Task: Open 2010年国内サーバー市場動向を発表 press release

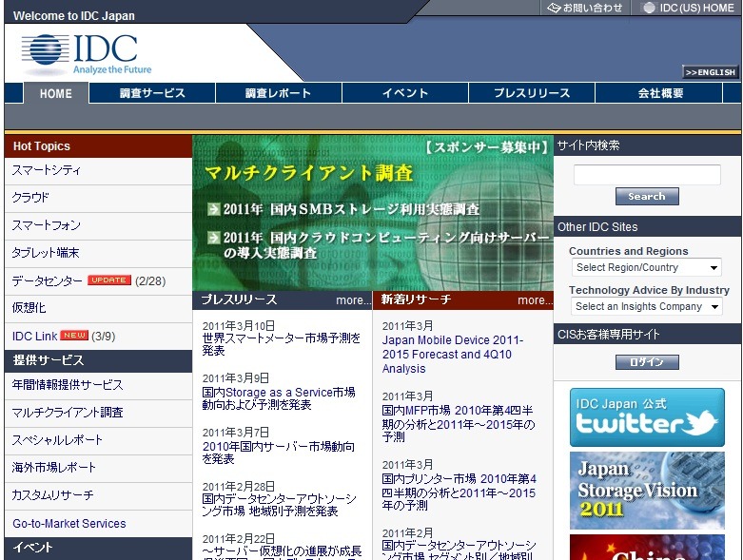Action: pyautogui.click(x=278, y=453)
